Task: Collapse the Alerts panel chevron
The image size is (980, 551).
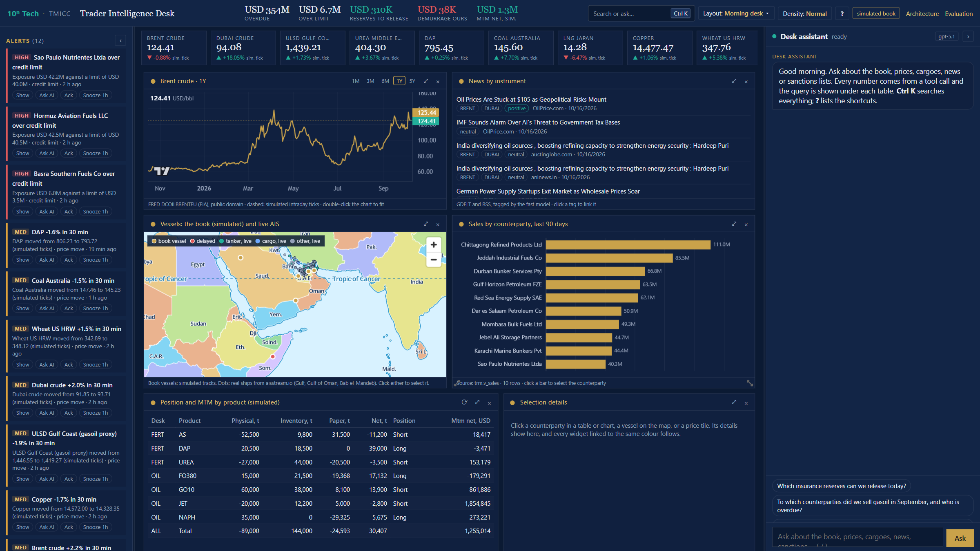Action: pyautogui.click(x=120, y=40)
